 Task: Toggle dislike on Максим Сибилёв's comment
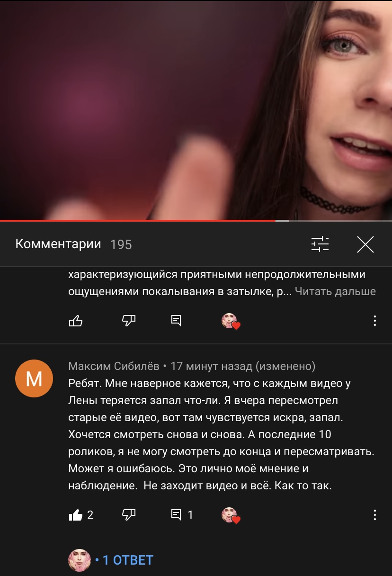click(129, 514)
